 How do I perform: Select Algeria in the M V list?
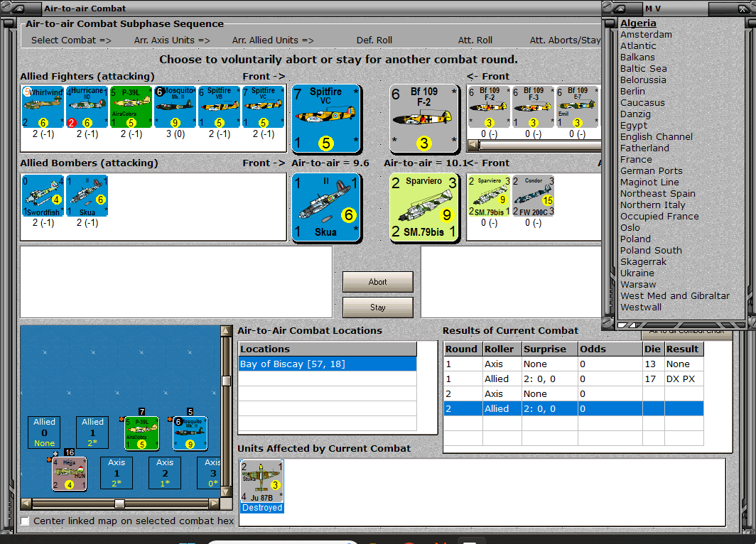coord(638,23)
